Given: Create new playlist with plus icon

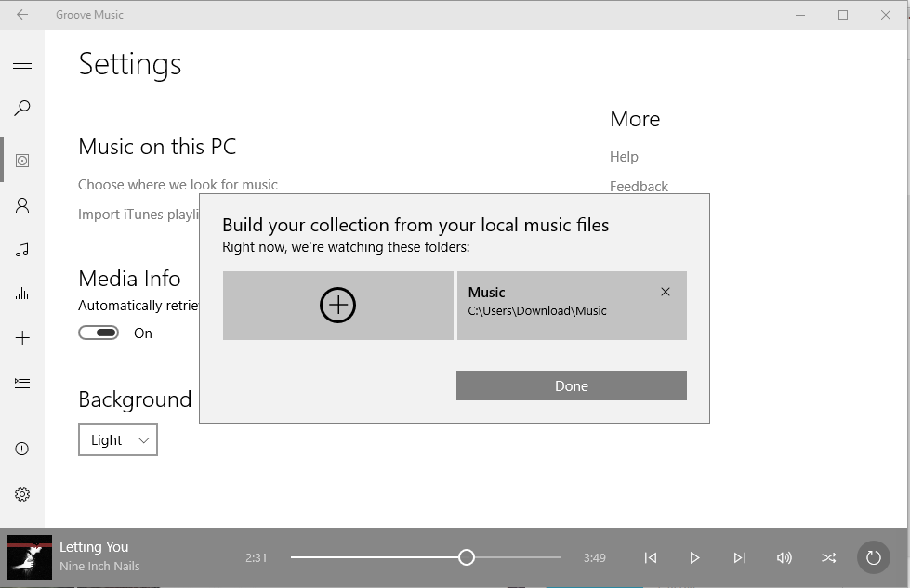Looking at the screenshot, I should point(22,337).
